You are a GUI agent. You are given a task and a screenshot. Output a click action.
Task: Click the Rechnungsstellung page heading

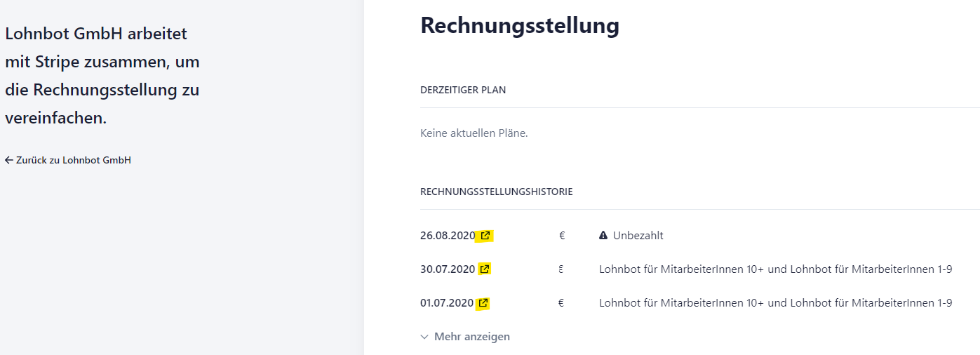(520, 26)
